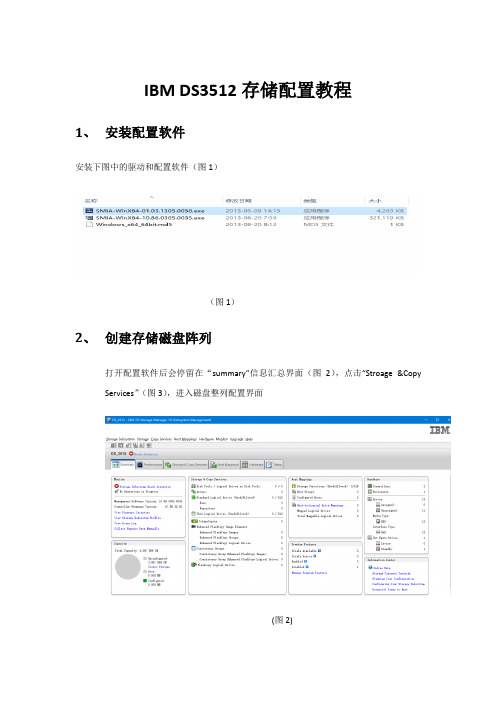
Task: Switch to Storage & Copy Services tab
Action: click(186, 465)
